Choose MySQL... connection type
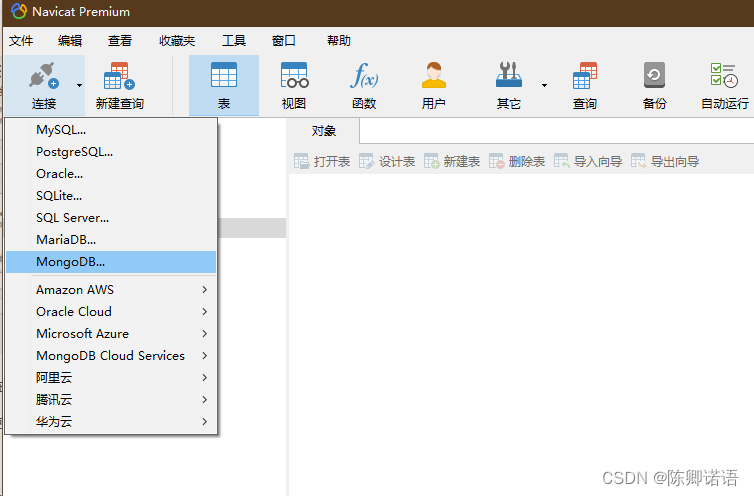 [111, 130]
